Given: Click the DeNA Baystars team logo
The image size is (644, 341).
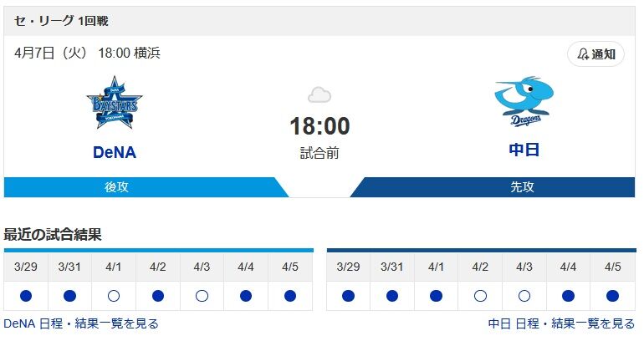Looking at the screenshot, I should tap(115, 103).
